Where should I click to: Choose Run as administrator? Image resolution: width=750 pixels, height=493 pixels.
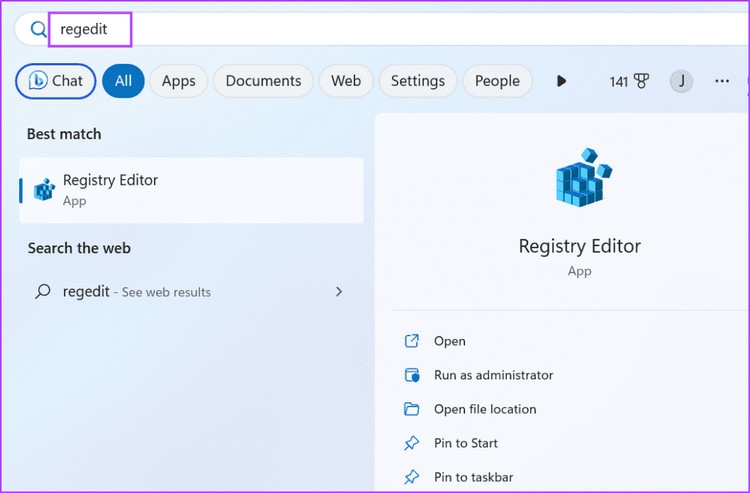tap(494, 375)
